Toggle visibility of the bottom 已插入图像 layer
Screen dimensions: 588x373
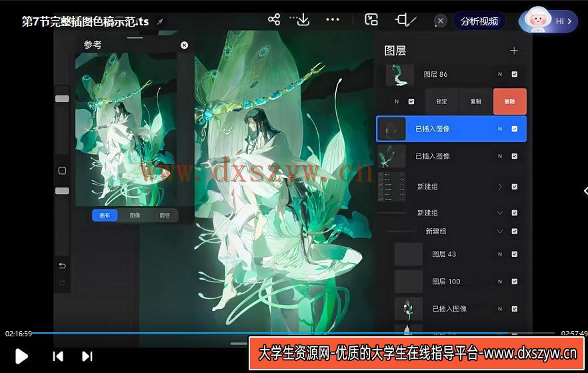(x=515, y=309)
